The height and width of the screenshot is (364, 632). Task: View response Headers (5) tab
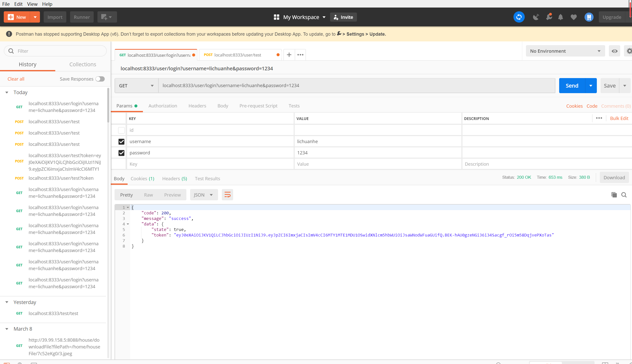[175, 178]
